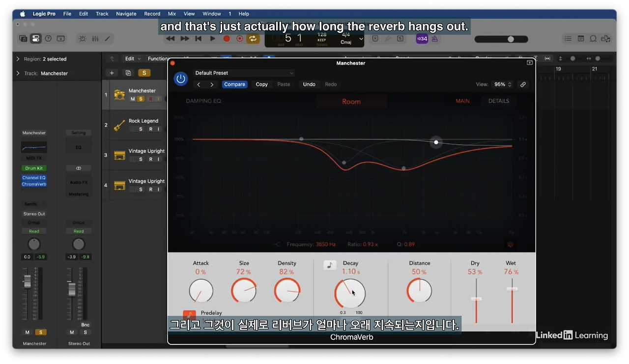Switch to the DETAILS tab
This screenshot has height=364, width=629.
499,101
